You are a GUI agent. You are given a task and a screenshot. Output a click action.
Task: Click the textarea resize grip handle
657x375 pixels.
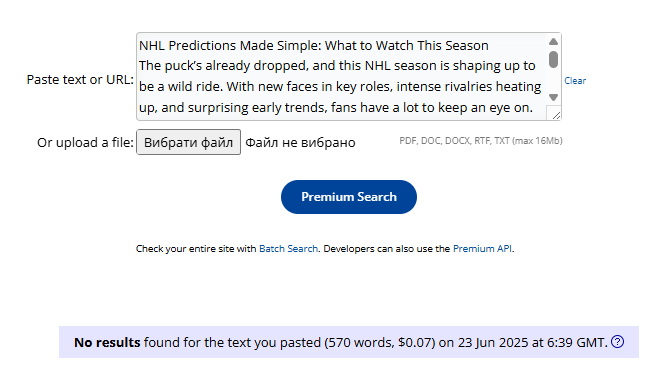coord(556,115)
